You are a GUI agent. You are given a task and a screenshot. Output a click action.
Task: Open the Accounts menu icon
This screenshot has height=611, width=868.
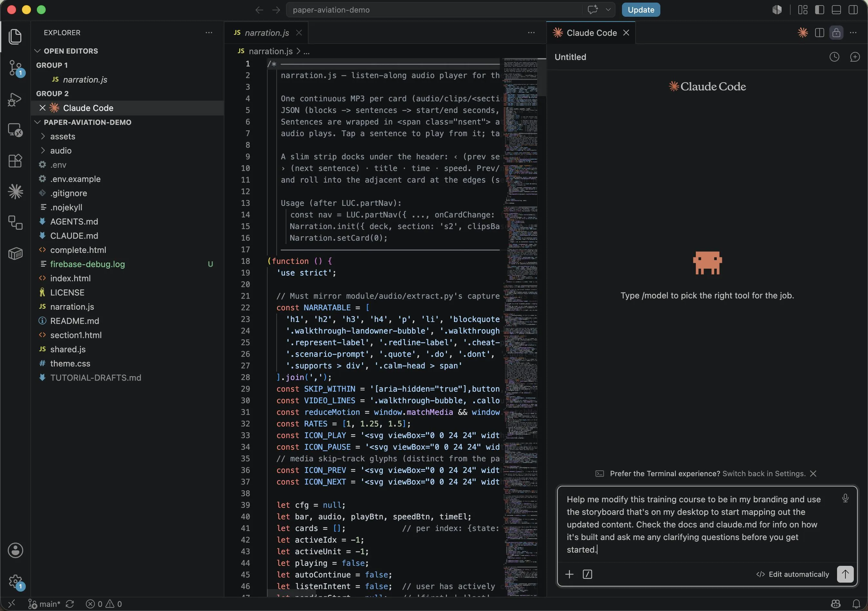(x=15, y=550)
